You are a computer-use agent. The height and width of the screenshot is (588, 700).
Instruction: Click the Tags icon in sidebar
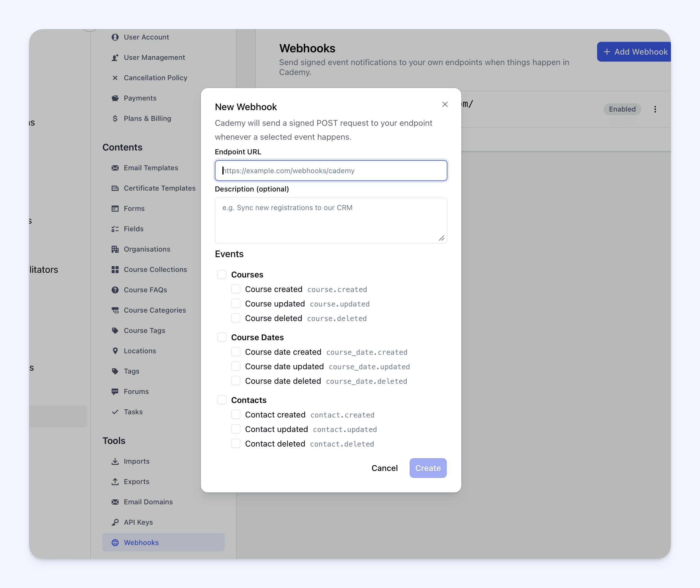115,371
